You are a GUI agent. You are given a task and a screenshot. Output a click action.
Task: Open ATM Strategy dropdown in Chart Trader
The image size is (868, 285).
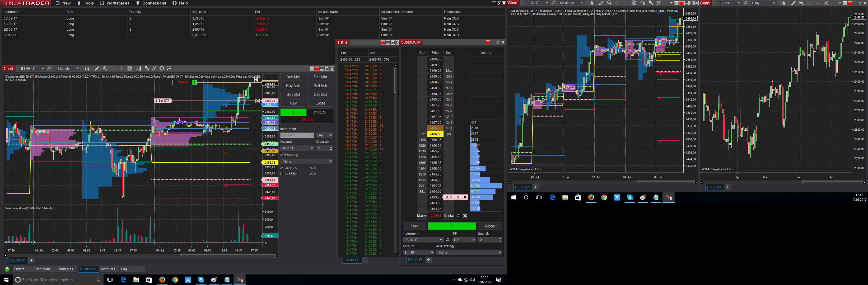pyautogui.click(x=307, y=161)
